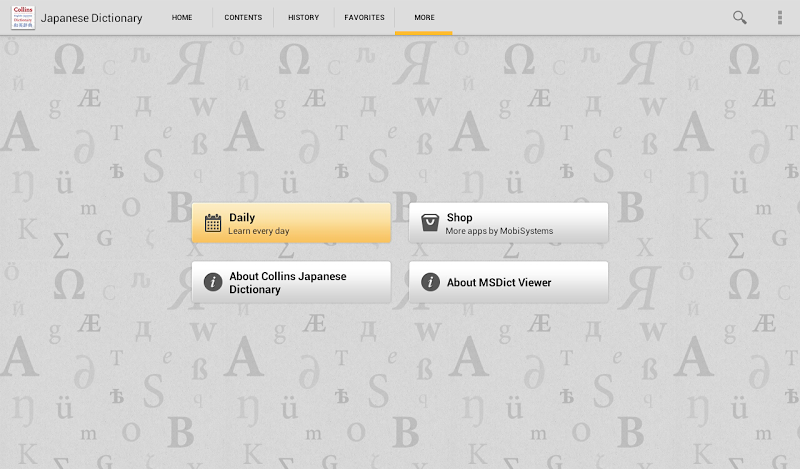This screenshot has height=469, width=800.
Task: Open About MSDict Viewer text label
Action: click(499, 282)
